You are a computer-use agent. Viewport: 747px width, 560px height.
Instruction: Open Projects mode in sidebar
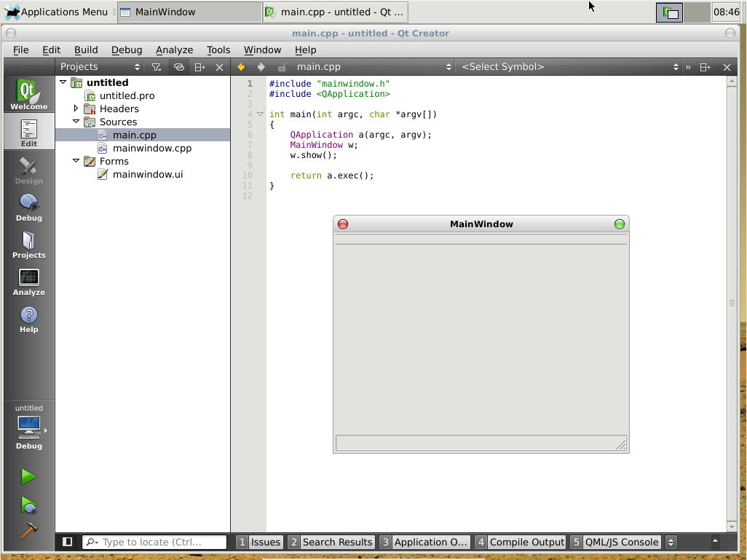coord(28,245)
